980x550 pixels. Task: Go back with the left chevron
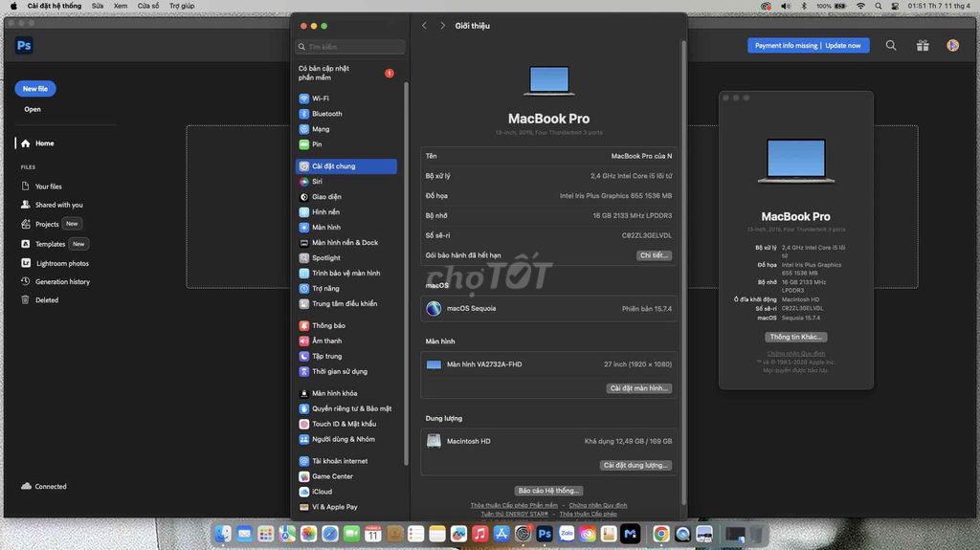pyautogui.click(x=424, y=26)
